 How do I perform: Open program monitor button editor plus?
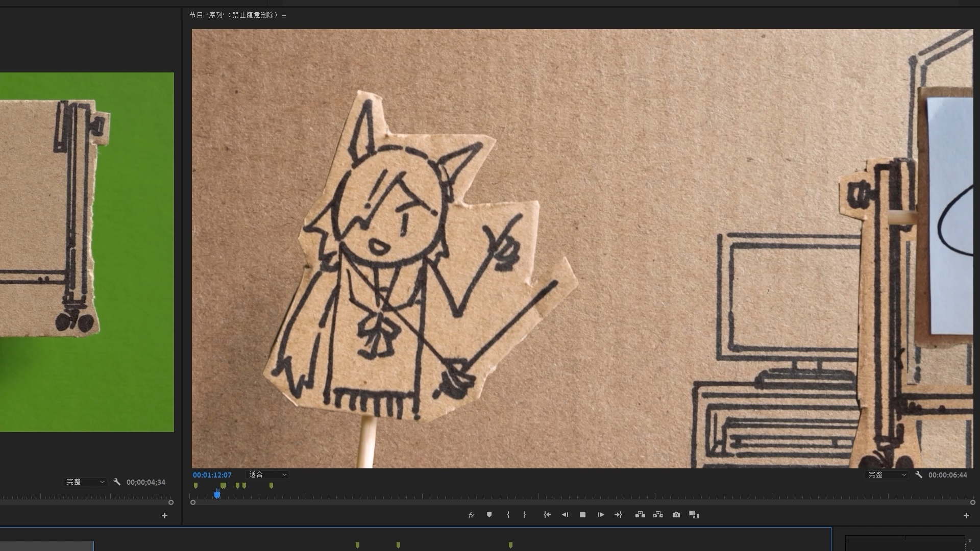[966, 516]
